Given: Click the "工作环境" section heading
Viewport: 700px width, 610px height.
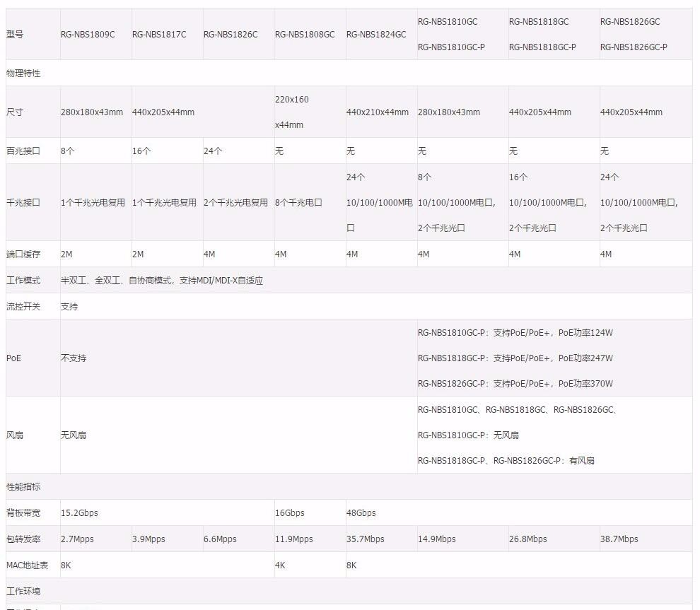Looking at the screenshot, I should (23, 591).
